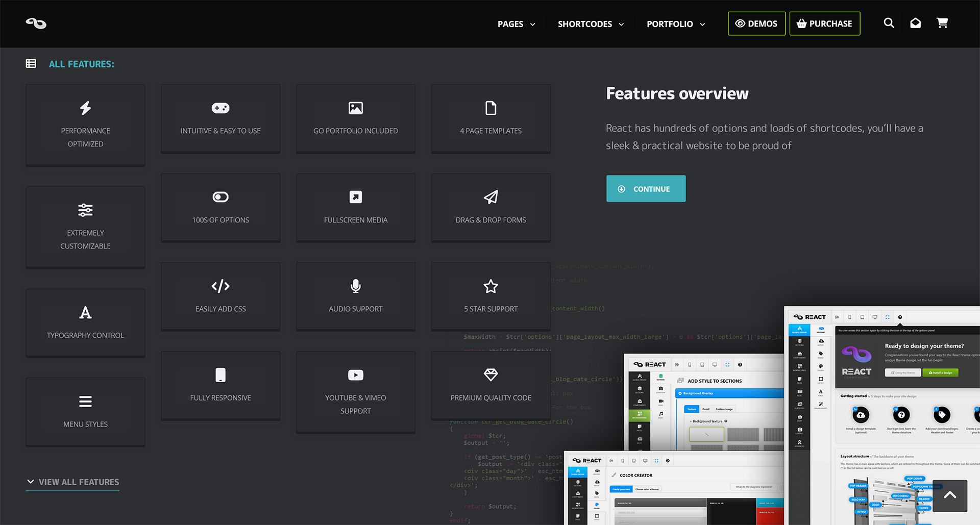Select the YouTube & Vimeo Support label
The width and height of the screenshot is (980, 525).
[x=356, y=404]
